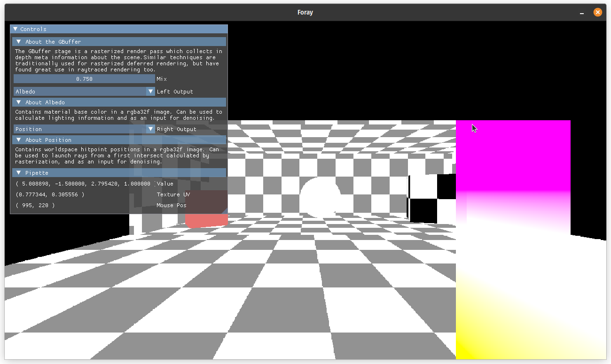Click the Controls window title bar

119,29
